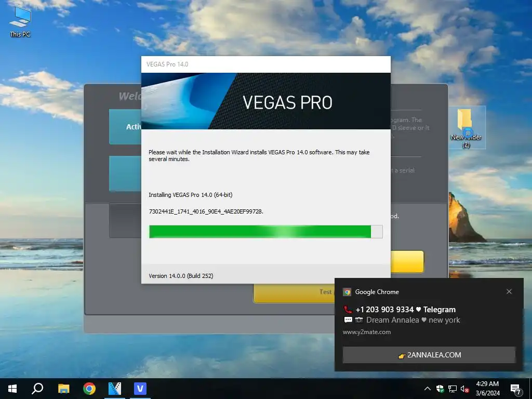Click the Telegram phone number notification title

point(405,310)
